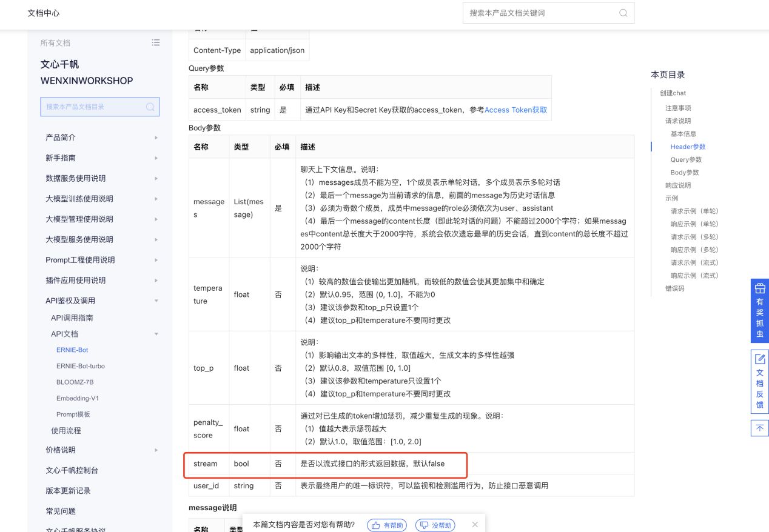
Task: Jump to 错误码 in page contents
Action: (x=674, y=288)
